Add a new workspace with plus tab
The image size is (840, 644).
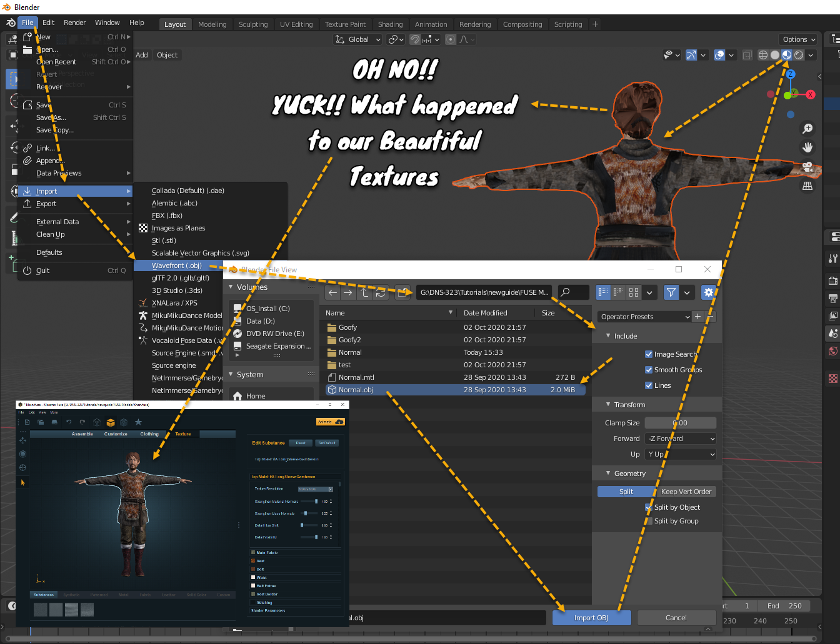(595, 24)
